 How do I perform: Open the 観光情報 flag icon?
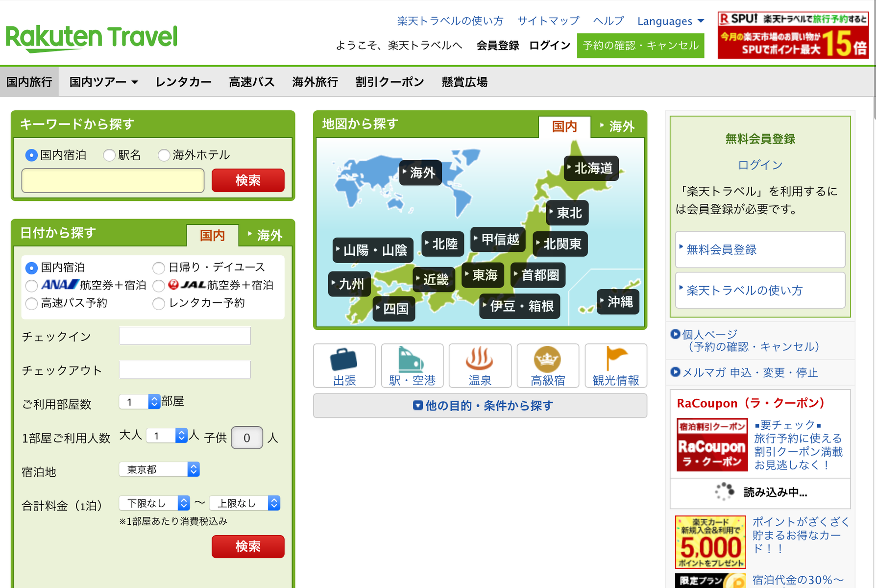pyautogui.click(x=616, y=366)
